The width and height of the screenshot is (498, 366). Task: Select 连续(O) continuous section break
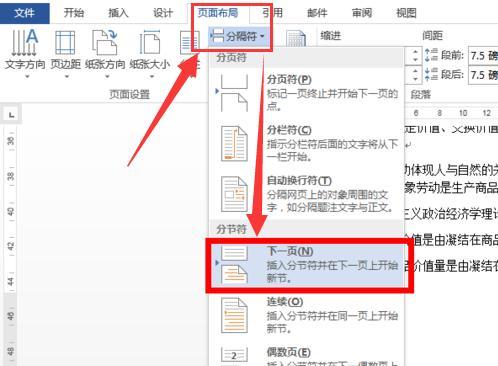coord(306,315)
